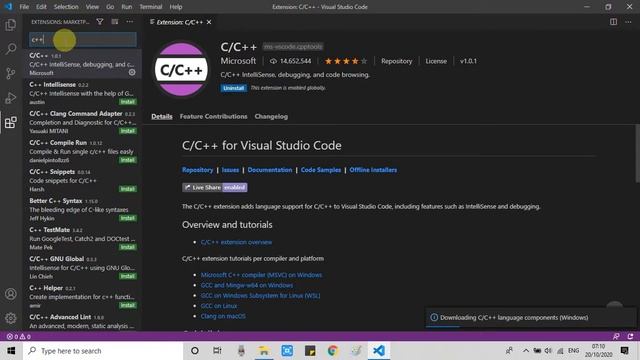Click the License link in extension header

coord(436,61)
